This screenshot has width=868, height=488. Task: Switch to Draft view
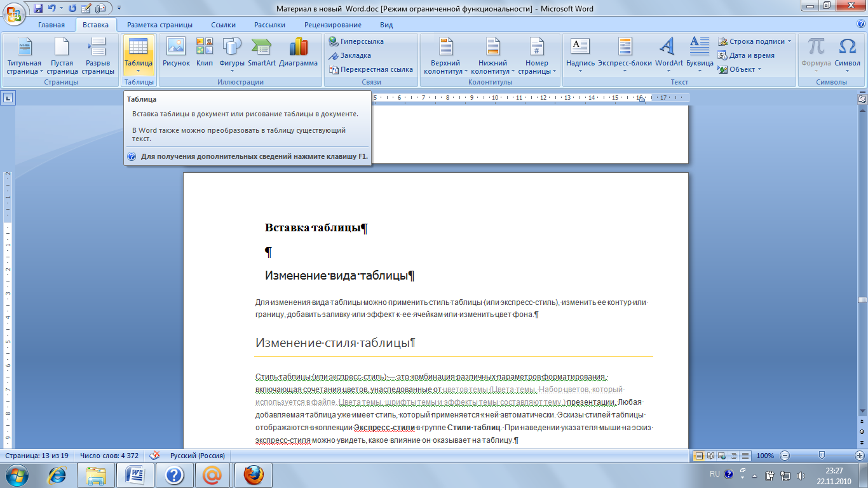pyautogui.click(x=745, y=456)
